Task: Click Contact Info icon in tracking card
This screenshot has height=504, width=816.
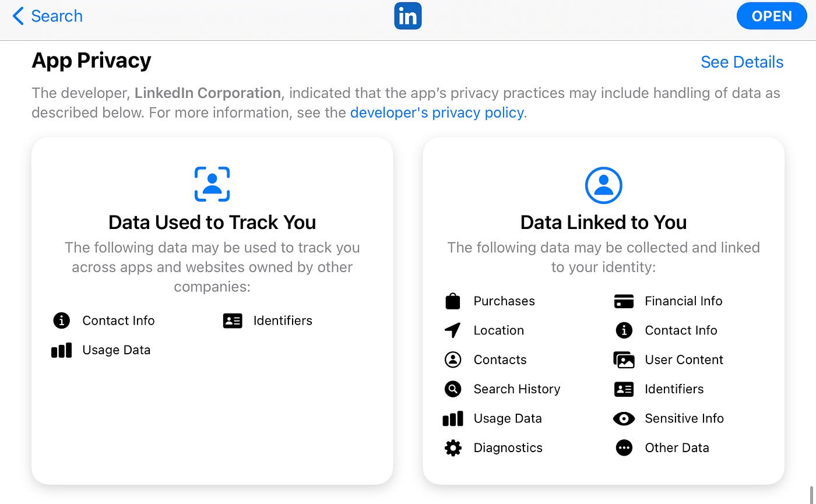Action: (61, 320)
